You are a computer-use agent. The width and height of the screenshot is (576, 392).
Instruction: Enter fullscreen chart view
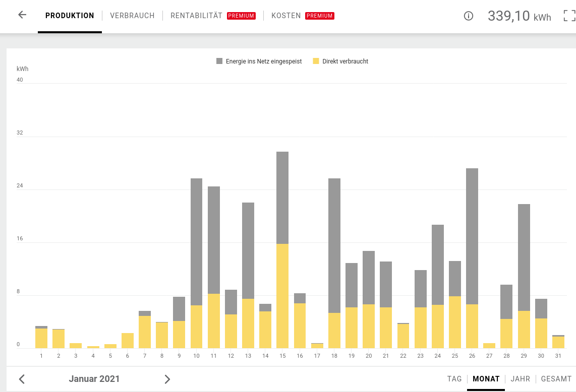569,16
